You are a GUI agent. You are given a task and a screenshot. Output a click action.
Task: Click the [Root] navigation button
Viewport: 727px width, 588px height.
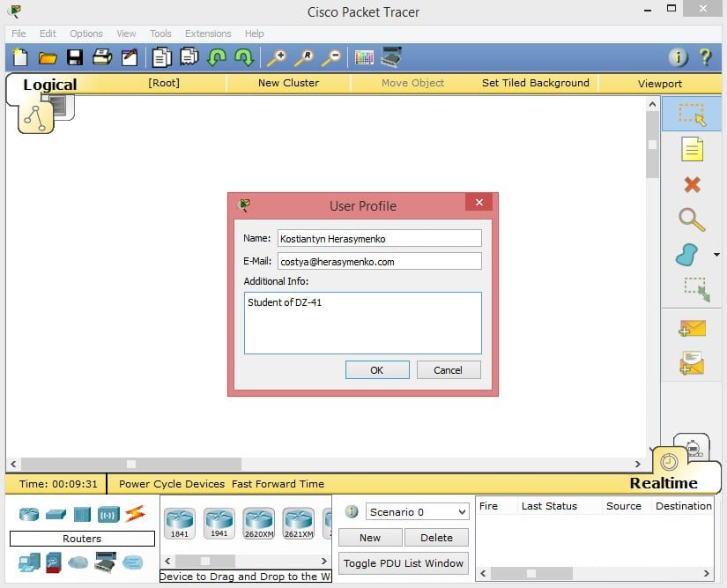164,83
